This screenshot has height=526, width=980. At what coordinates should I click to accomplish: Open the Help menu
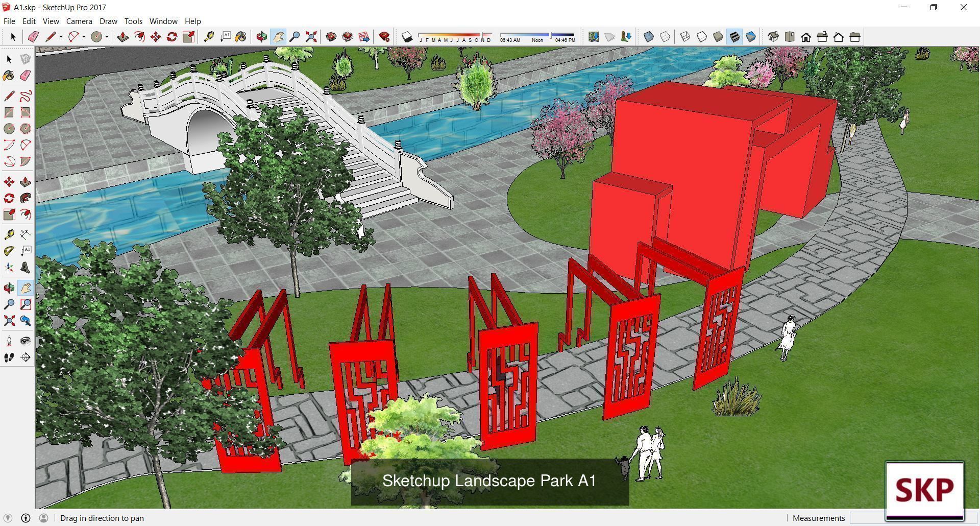pos(192,21)
